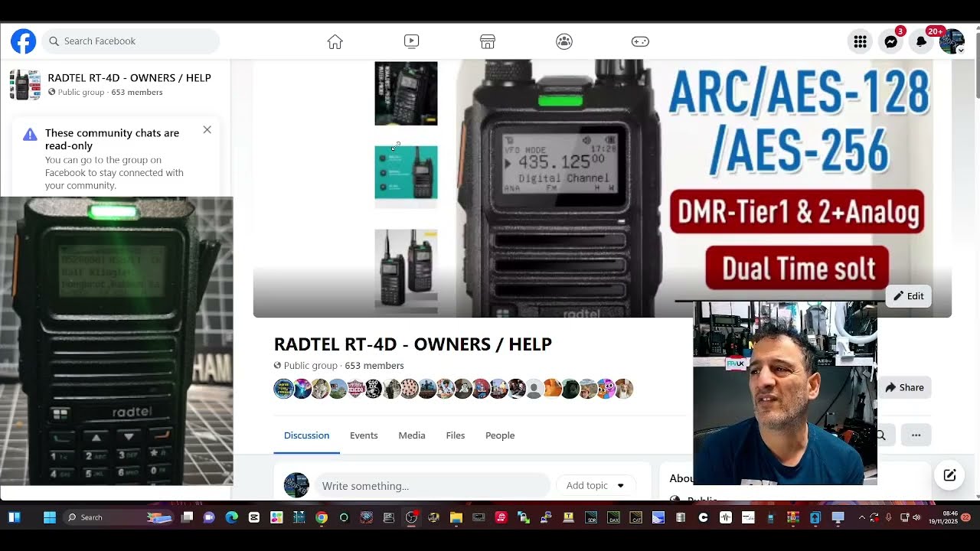
Task: Edit the group cover photo
Action: point(909,296)
